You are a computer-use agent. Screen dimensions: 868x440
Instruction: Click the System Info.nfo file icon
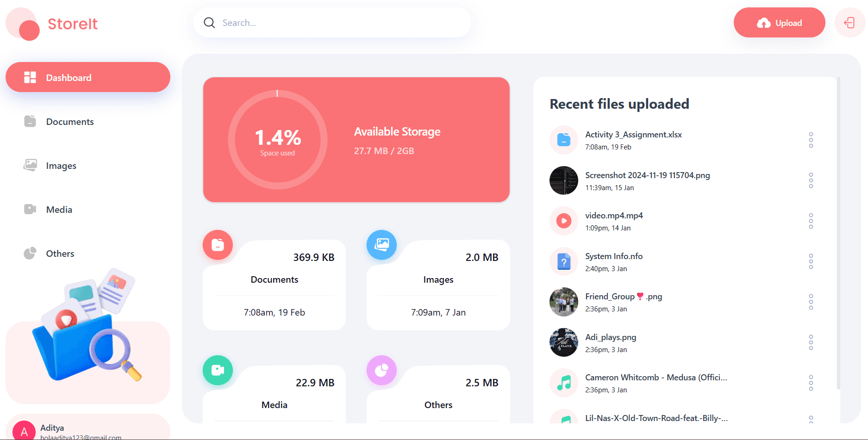tap(563, 262)
